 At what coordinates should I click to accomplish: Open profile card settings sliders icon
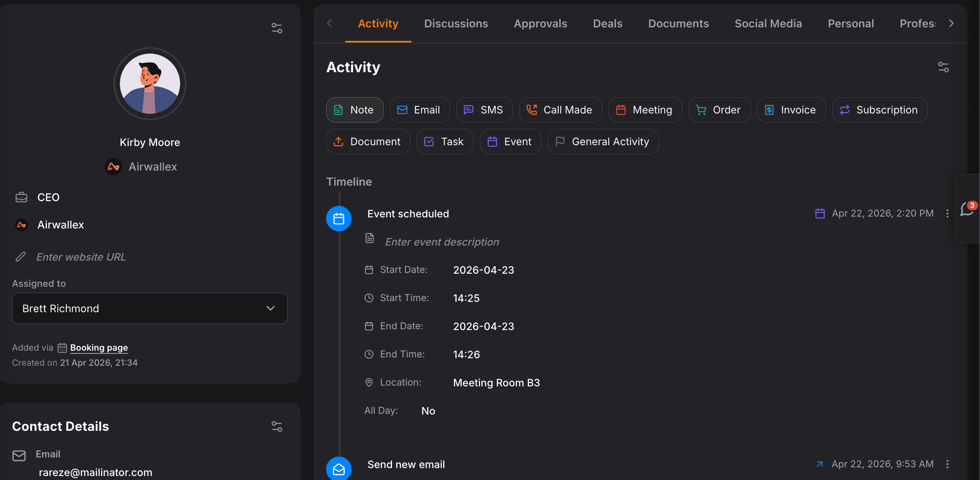pos(277,28)
